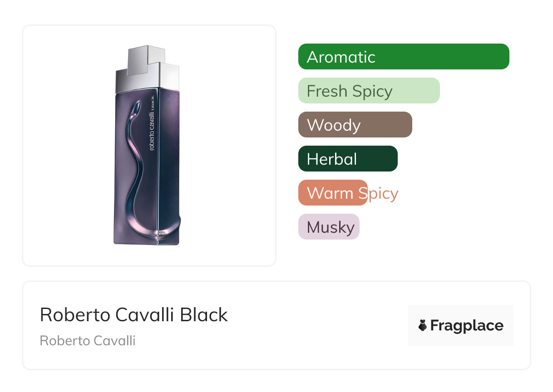Viewport: 553px width, 392px height.
Task: Click the brown Woody accord bar
Action: pyautogui.click(x=355, y=125)
